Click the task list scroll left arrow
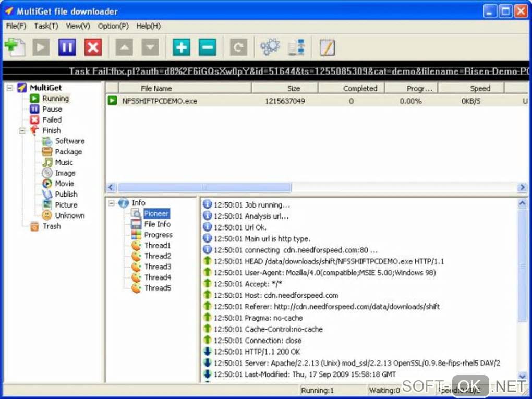This screenshot has height=399, width=532. [x=111, y=187]
